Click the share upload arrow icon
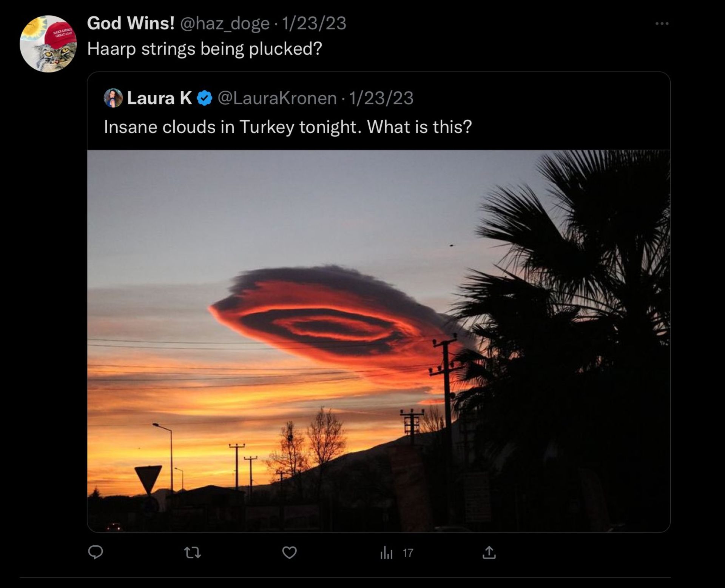The image size is (725, 588). click(489, 553)
